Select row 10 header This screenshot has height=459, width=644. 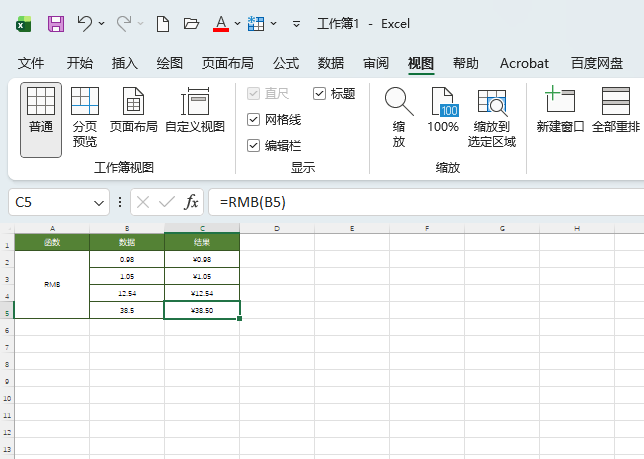(7, 395)
